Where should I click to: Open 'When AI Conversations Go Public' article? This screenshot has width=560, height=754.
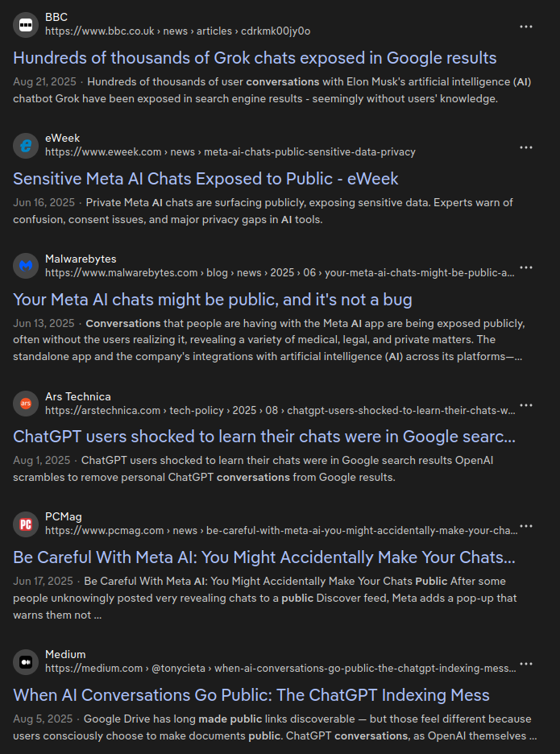click(x=251, y=695)
